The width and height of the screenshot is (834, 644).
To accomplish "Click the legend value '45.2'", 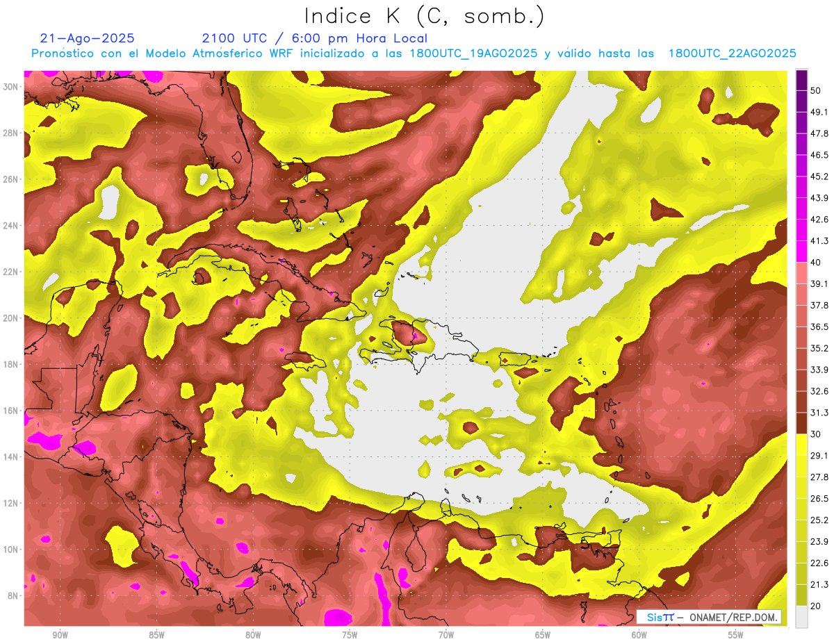I will click(819, 176).
